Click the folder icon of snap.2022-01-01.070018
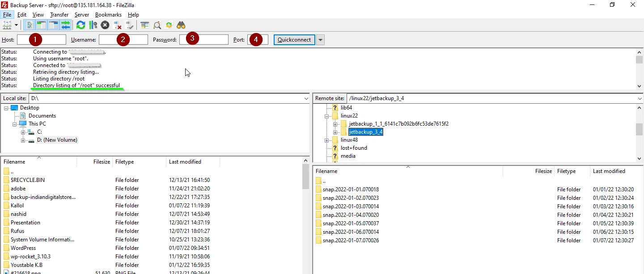The width and height of the screenshot is (644, 274). click(x=318, y=190)
